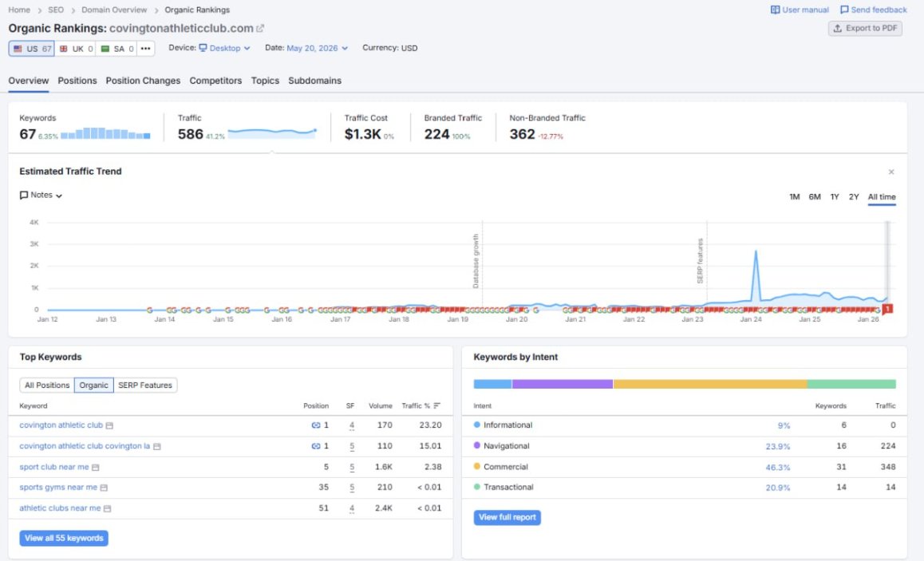Open the Device Desktop dropdown
Viewport: 924px width, 561px height.
[x=224, y=49]
